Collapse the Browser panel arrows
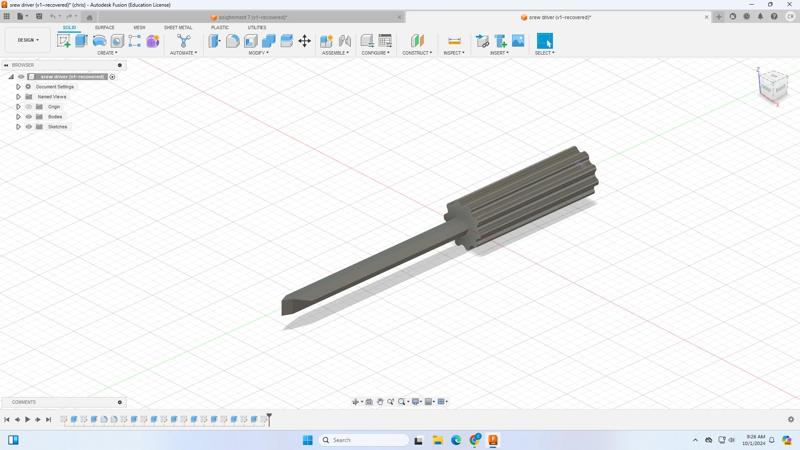Screen dimensions: 800x450 [6, 65]
